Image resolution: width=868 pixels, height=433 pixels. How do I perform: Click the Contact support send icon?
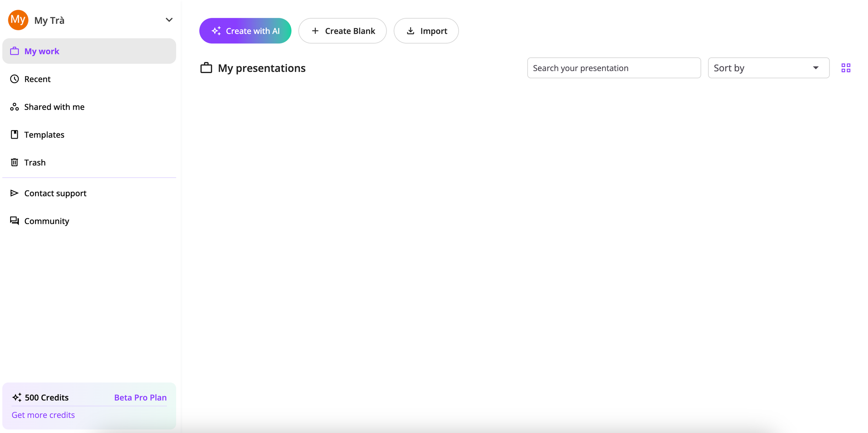(x=14, y=193)
